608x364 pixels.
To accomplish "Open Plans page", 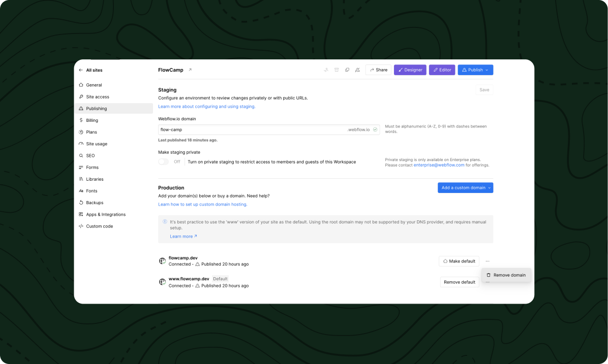I will (x=113, y=132).
